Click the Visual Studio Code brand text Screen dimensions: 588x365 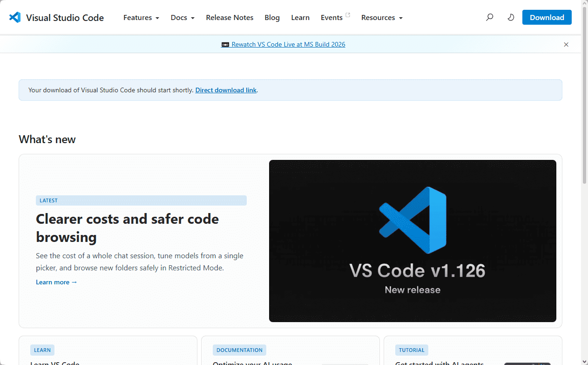click(65, 18)
